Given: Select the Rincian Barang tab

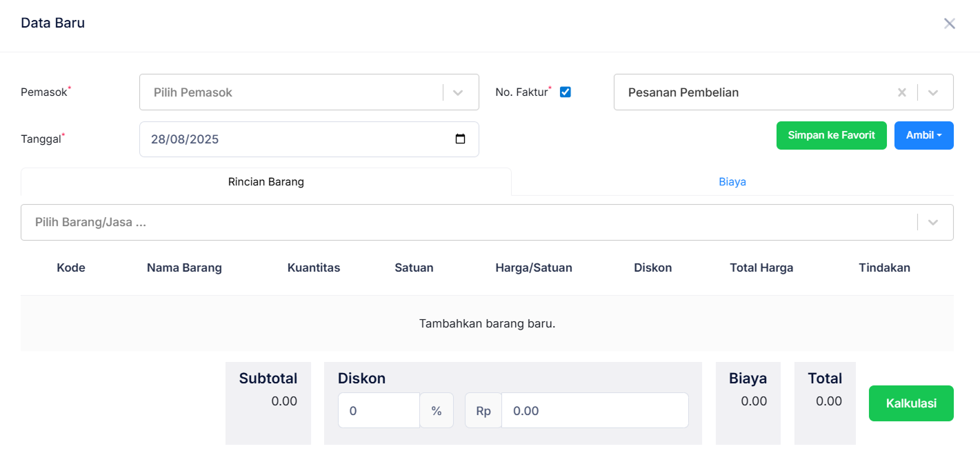Looking at the screenshot, I should point(266,181).
